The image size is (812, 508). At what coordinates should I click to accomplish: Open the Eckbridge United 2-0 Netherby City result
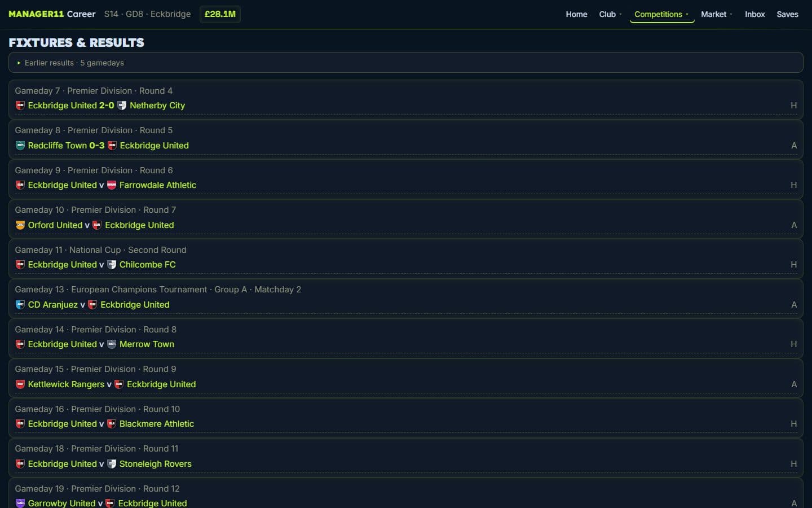[107, 106]
